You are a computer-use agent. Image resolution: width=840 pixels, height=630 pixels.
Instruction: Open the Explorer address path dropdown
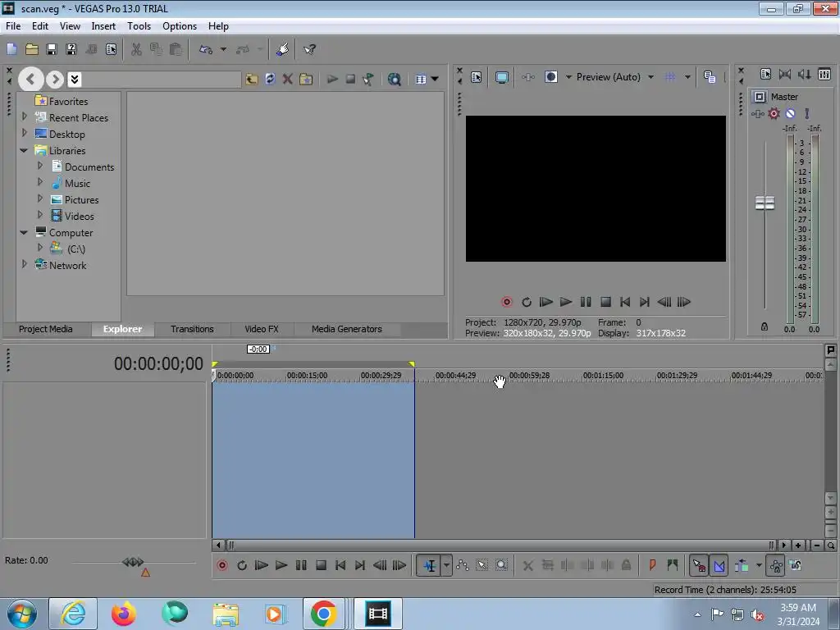75,80
